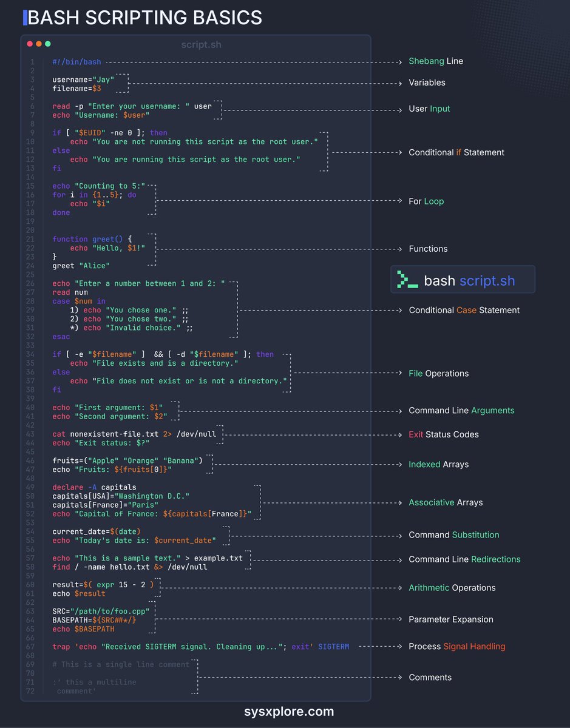Click the blue accent bar beside the title

click(x=24, y=18)
